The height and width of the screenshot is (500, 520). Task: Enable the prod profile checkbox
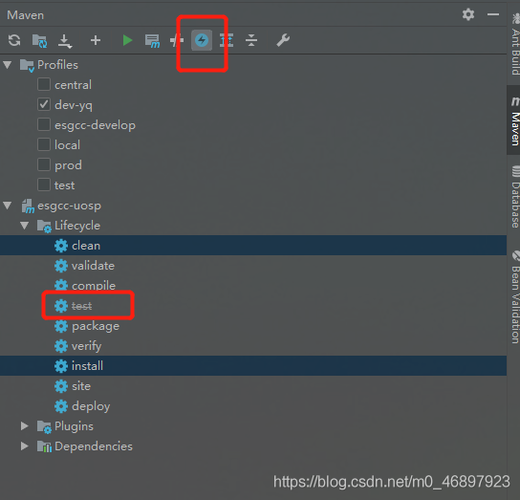point(44,165)
